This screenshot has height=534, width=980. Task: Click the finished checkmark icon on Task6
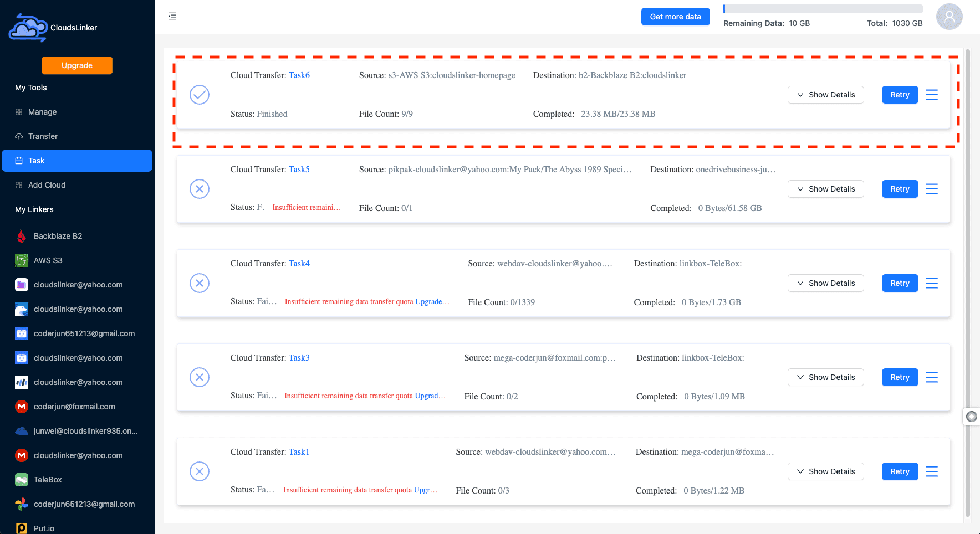pos(200,95)
